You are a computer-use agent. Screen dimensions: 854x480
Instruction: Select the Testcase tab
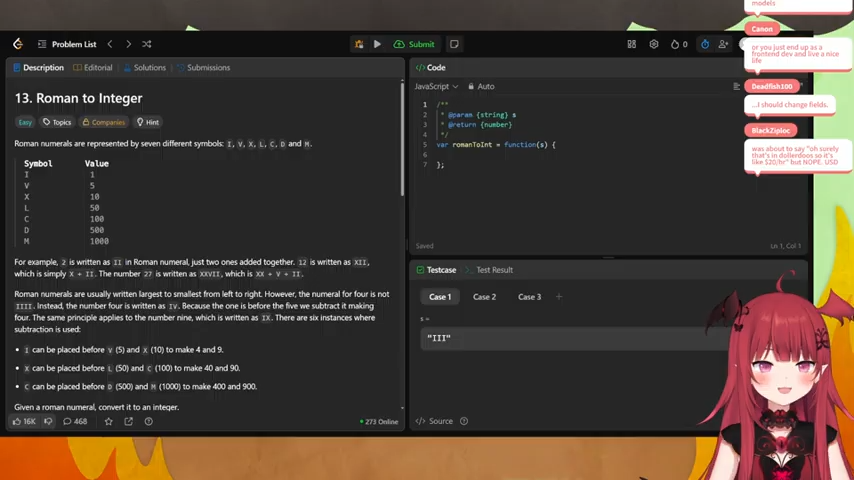436,270
